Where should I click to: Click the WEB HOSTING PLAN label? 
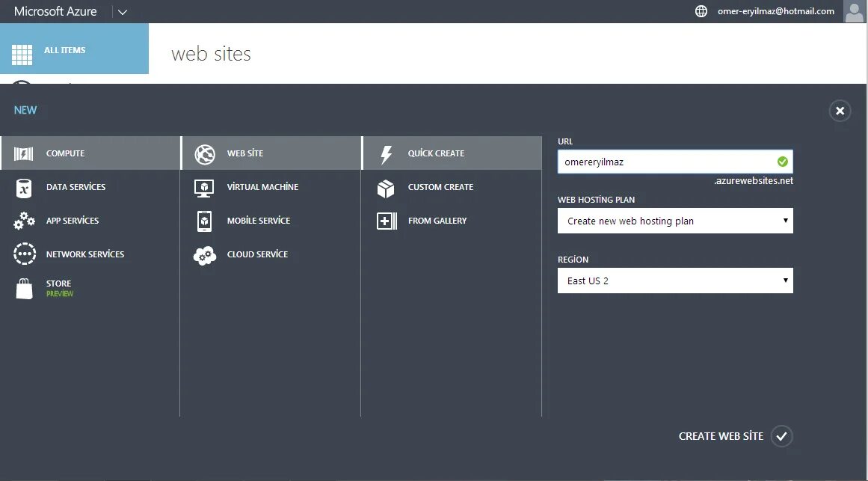point(596,200)
